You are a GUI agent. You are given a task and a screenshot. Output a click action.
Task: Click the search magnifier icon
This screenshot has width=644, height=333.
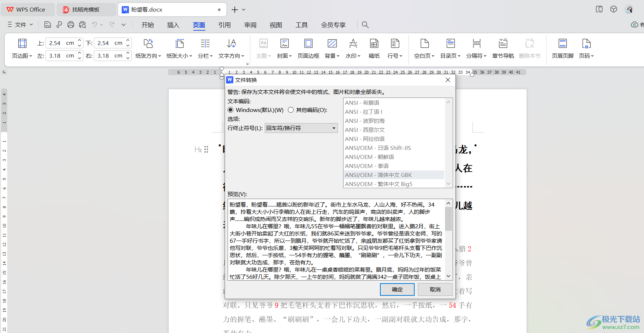[x=365, y=25]
